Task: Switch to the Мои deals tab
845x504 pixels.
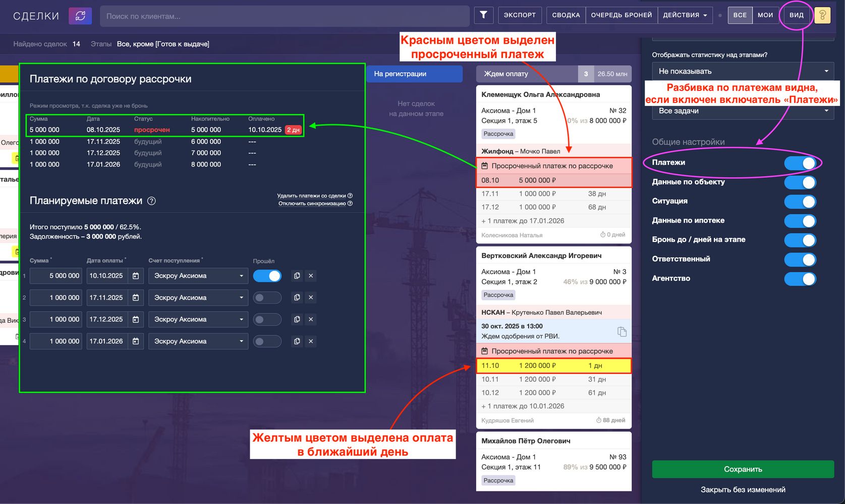Action: (765, 15)
